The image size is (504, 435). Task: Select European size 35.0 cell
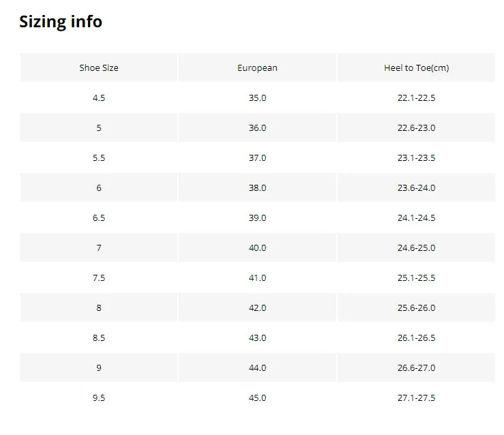point(257,98)
